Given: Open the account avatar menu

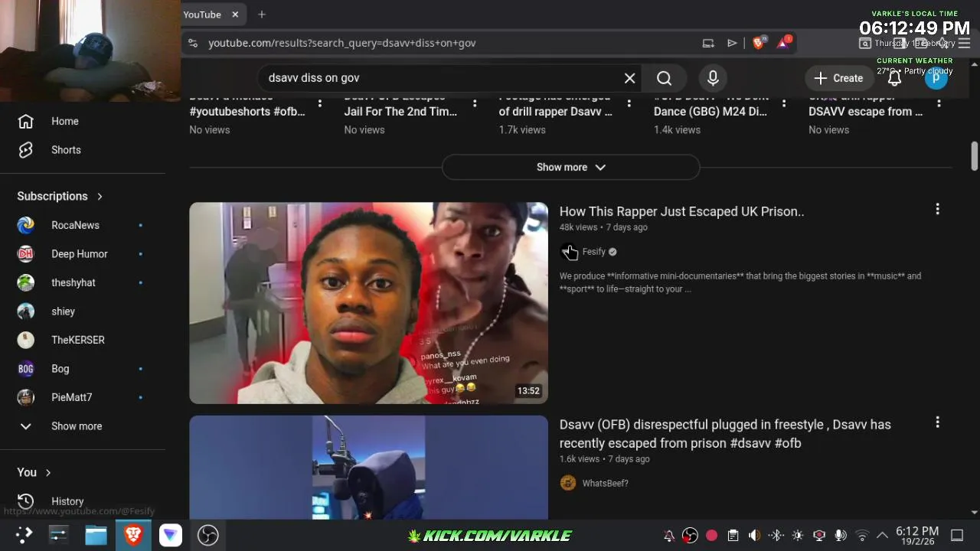Looking at the screenshot, I should pos(936,78).
